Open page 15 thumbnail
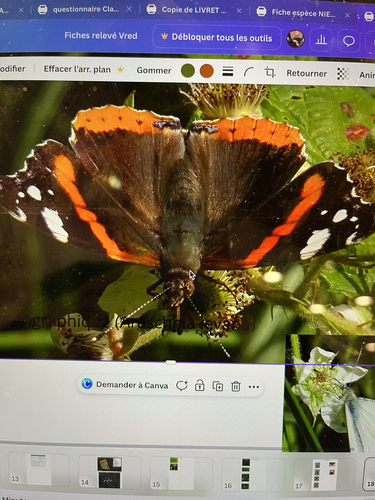The height and width of the screenshot is (500, 375). [x=181, y=473]
